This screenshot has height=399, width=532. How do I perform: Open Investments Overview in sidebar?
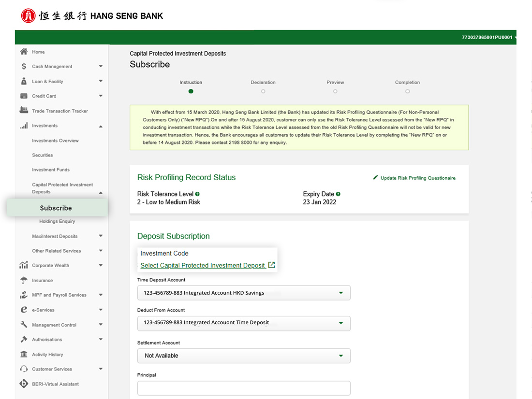[55, 141]
